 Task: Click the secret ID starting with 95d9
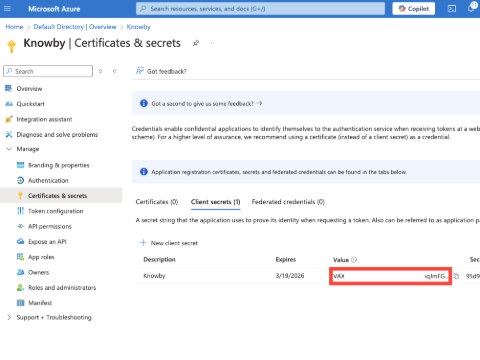pos(473,276)
